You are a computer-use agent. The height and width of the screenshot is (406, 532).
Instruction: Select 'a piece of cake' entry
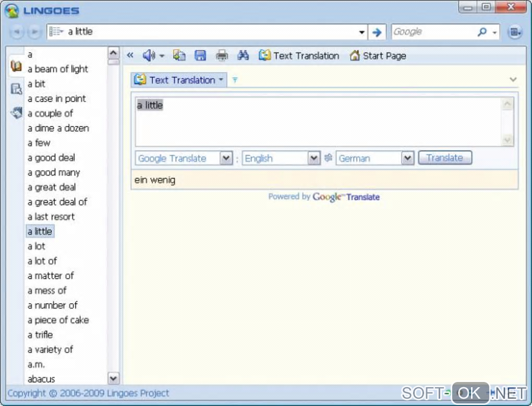58,320
